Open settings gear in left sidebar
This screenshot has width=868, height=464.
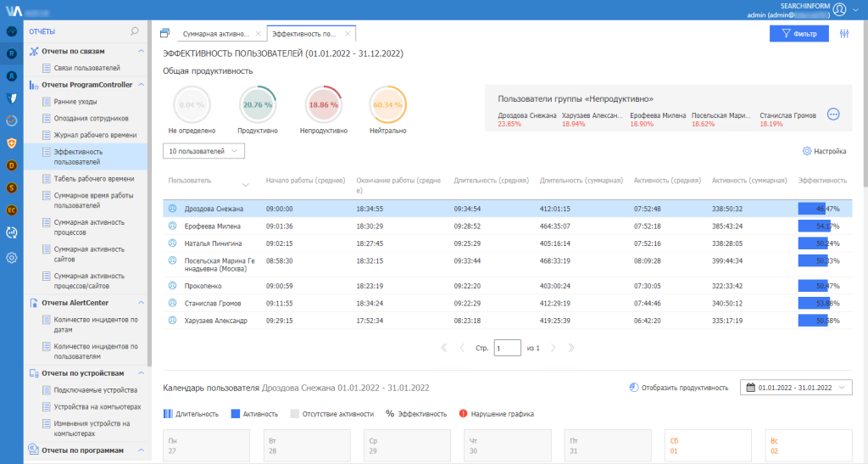click(12, 258)
